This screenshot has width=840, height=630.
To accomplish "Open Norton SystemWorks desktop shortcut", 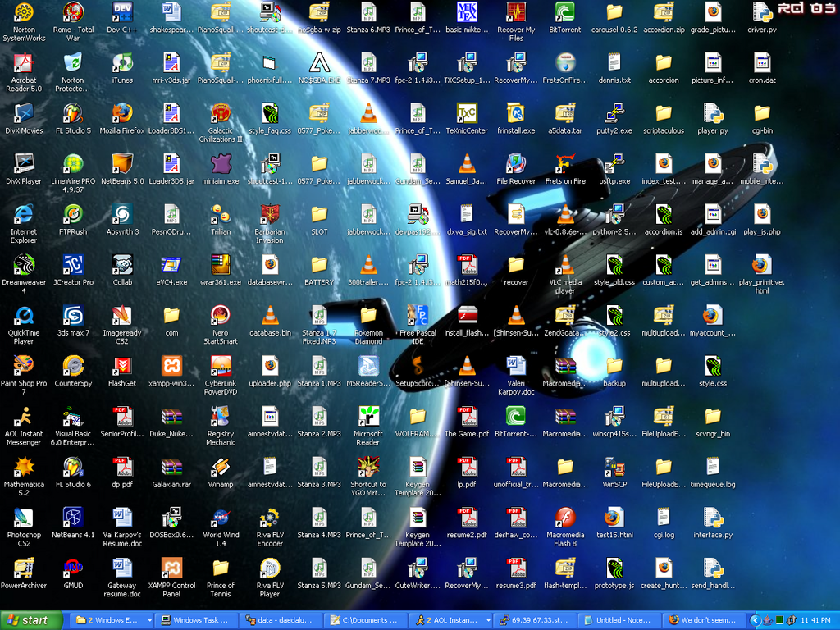I will coord(24,21).
